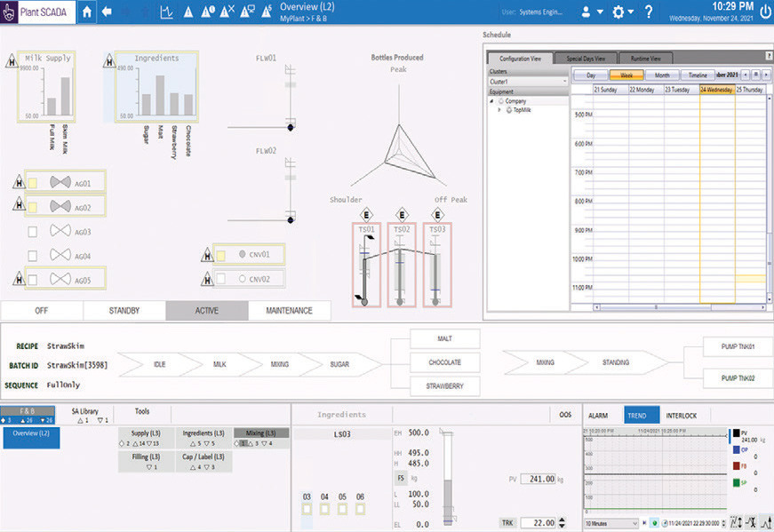Open the Cluster1 dropdown in Schedule
Image resolution: width=774 pixels, height=532 pixels.
coord(528,81)
